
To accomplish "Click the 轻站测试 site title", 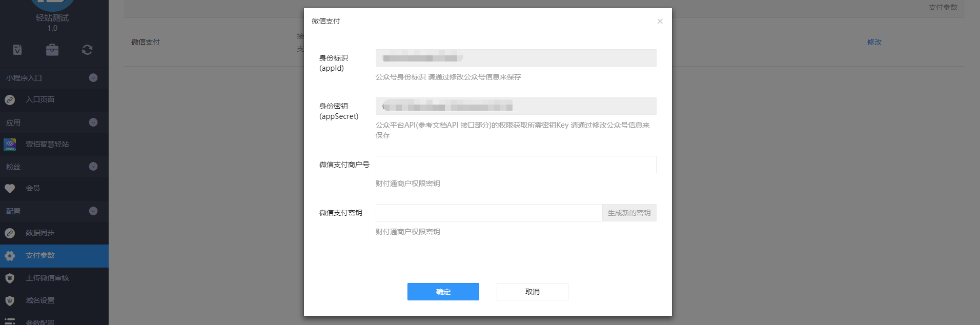I will (52, 18).
